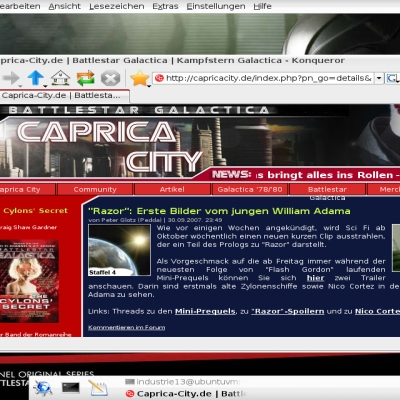Open the notepad editor icon in the panel

tap(98, 388)
